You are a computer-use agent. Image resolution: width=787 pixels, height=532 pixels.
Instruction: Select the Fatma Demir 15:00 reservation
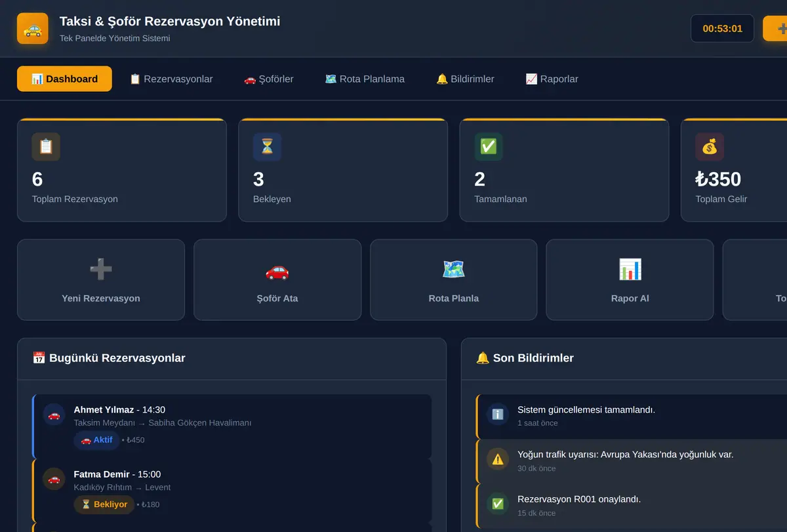[x=232, y=490]
